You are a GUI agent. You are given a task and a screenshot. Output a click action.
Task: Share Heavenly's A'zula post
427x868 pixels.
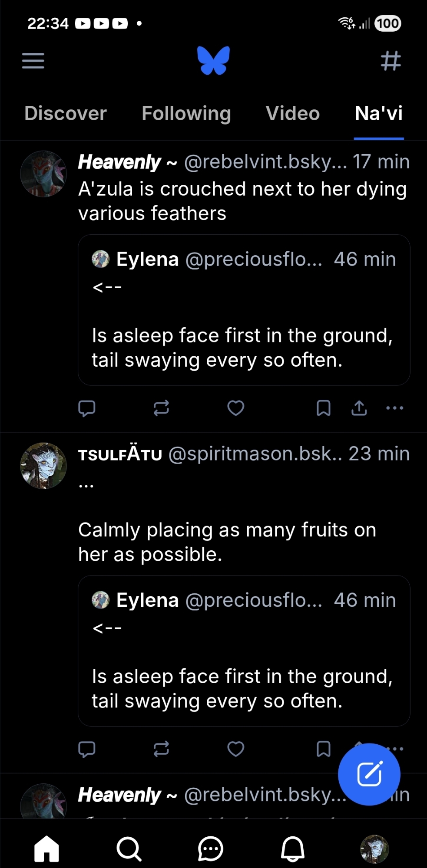(x=359, y=408)
